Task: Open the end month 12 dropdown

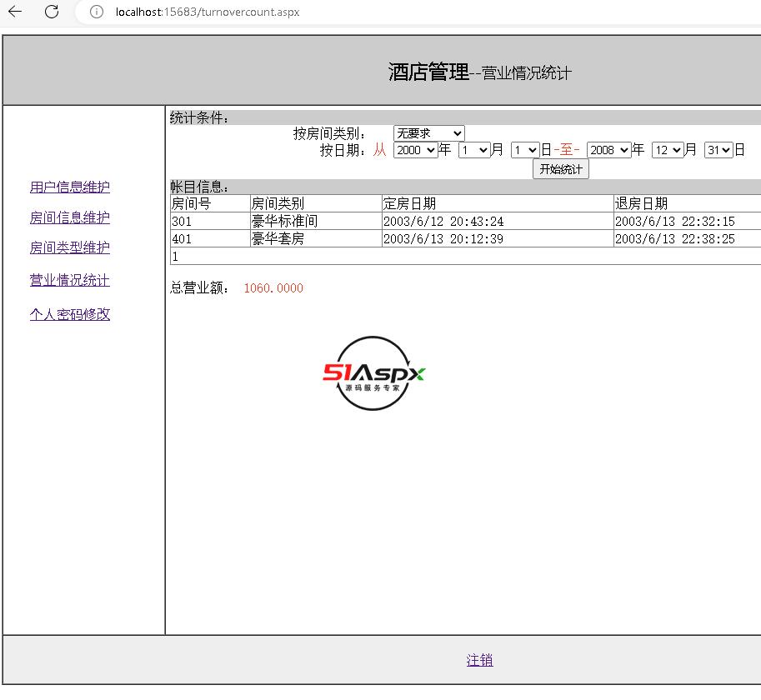Action: pos(667,150)
